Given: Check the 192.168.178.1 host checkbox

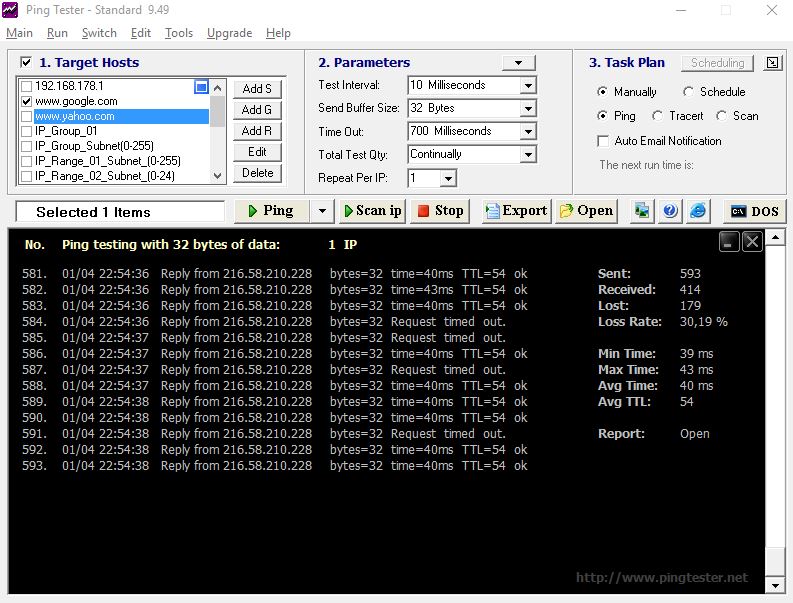Looking at the screenshot, I should tap(27, 87).
